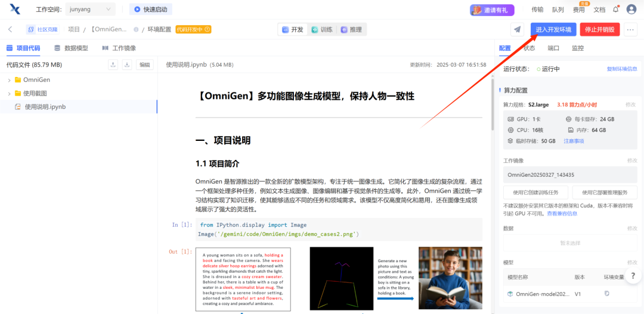
Task: Go back using the left arrow icon
Action: pos(10,29)
